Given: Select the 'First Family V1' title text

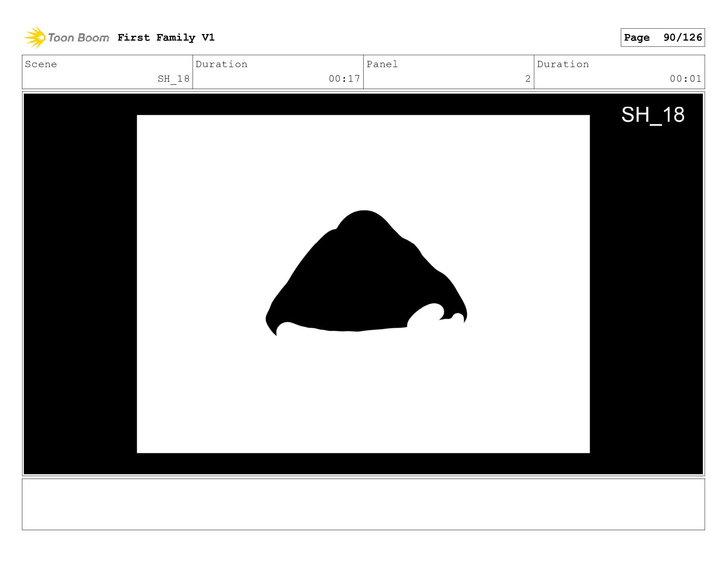Looking at the screenshot, I should pyautogui.click(x=166, y=38).
